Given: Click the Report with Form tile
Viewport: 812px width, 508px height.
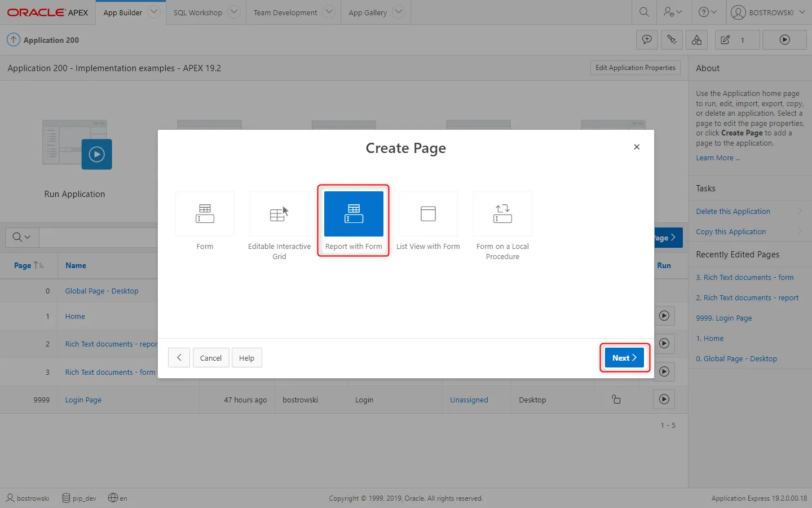Looking at the screenshot, I should (354, 214).
